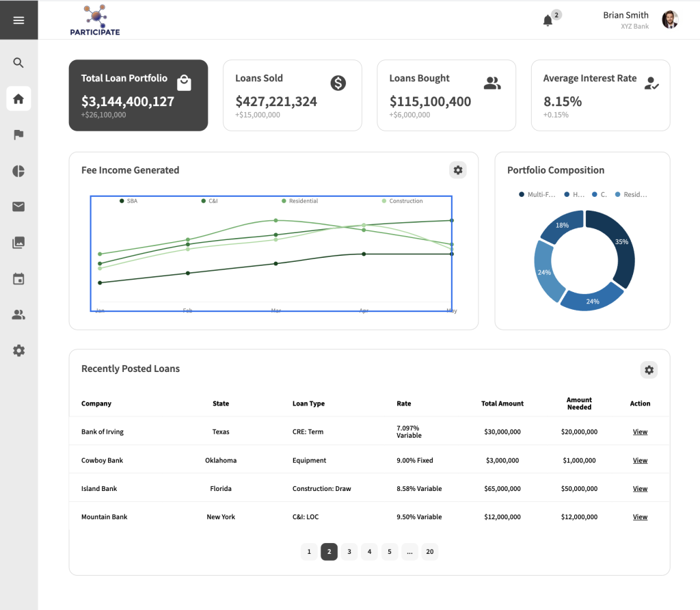
Task: Jump to page 20 of loans
Action: pos(429,552)
